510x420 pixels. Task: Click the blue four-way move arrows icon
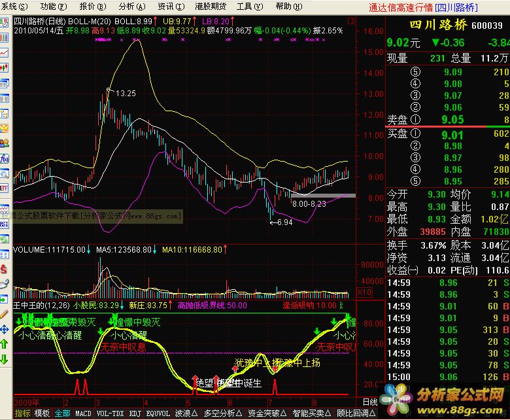[x=4, y=329]
